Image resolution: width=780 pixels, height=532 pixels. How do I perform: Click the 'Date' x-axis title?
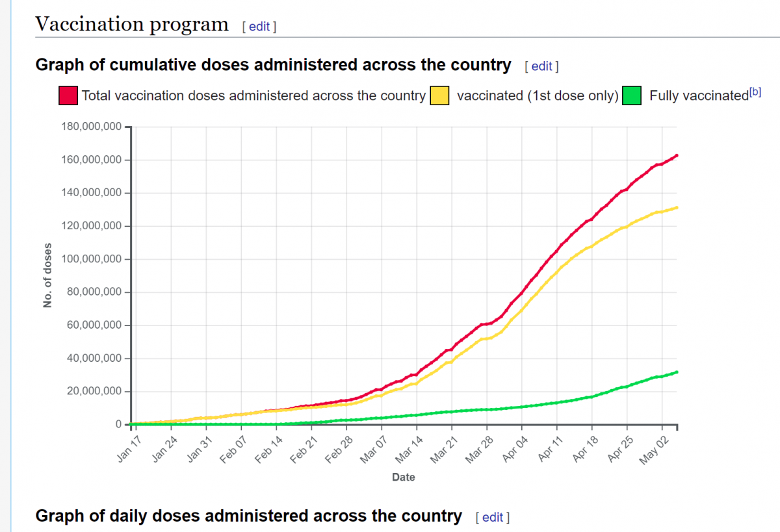[x=403, y=477]
